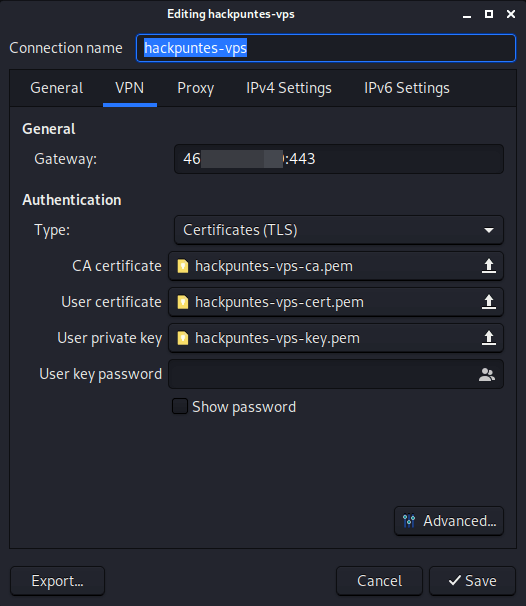Click sliders icon on Advanced button
Screen dimensions: 526x606
409,521
